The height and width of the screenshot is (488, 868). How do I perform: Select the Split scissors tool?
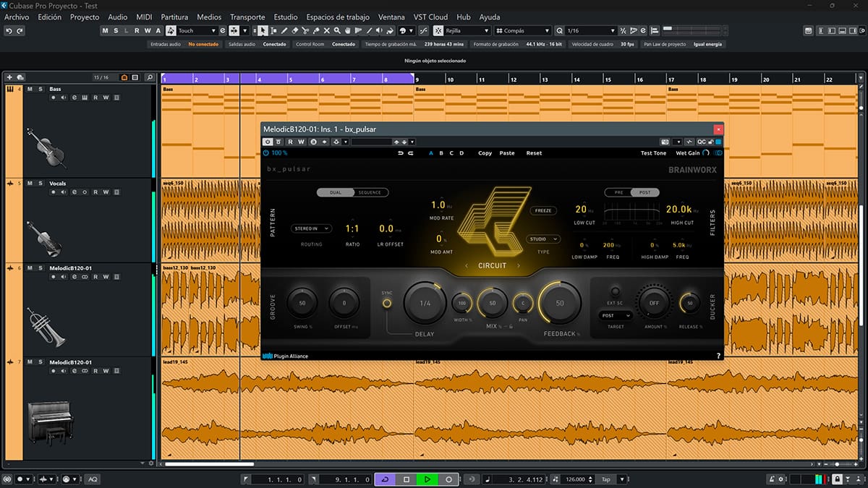click(x=306, y=30)
